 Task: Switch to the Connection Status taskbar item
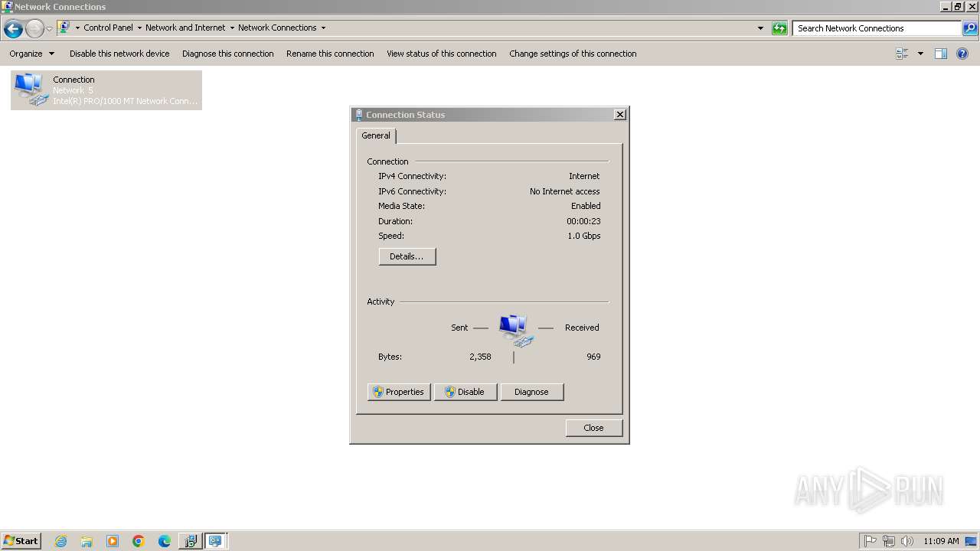216,541
